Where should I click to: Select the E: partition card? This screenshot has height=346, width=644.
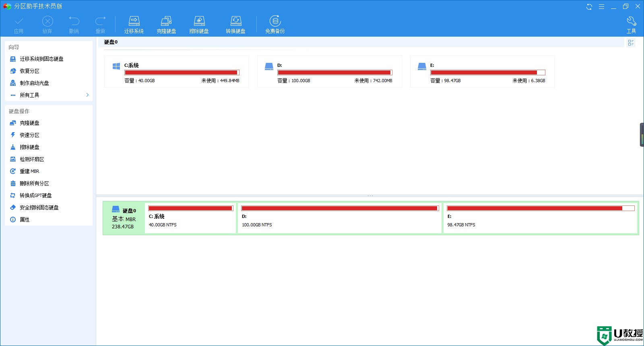(483, 71)
